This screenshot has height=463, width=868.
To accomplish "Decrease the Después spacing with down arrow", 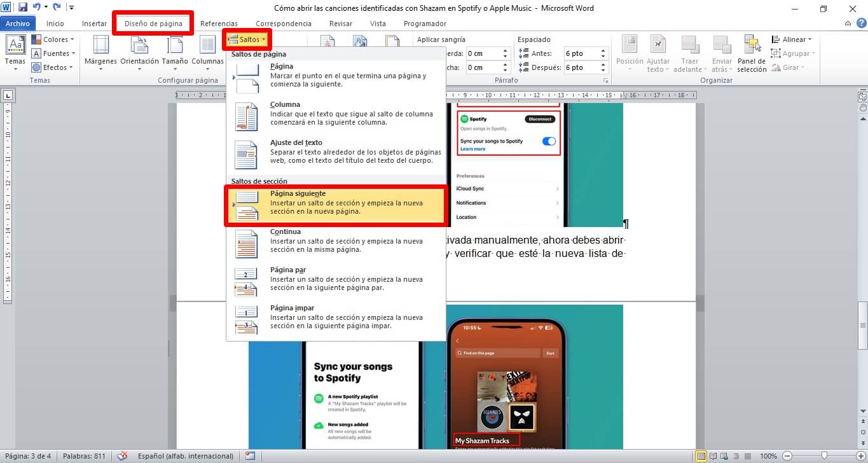I will [603, 71].
